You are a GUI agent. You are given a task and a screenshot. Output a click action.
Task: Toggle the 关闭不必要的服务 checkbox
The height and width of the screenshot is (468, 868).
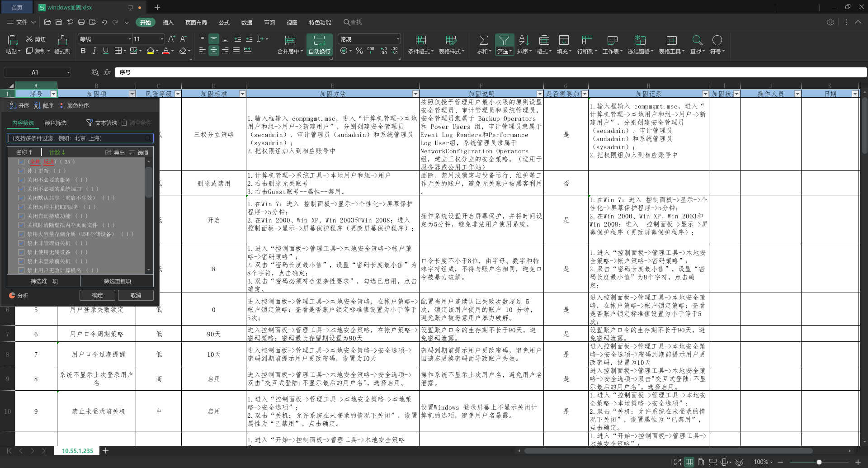[21, 180]
